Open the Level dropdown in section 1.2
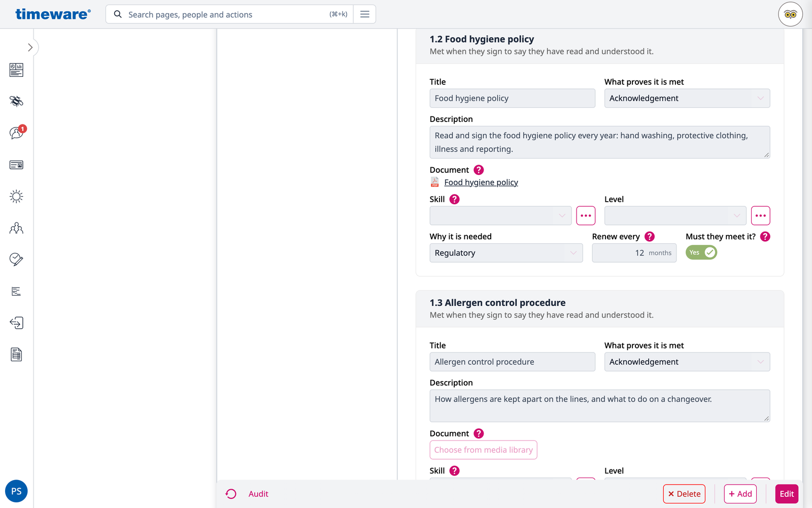812x508 pixels. tap(675, 215)
